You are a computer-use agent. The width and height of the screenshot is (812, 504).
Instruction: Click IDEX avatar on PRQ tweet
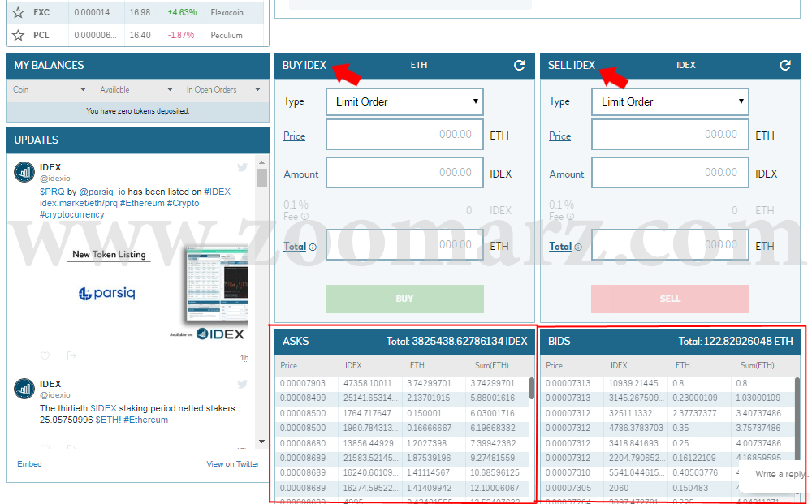click(24, 172)
